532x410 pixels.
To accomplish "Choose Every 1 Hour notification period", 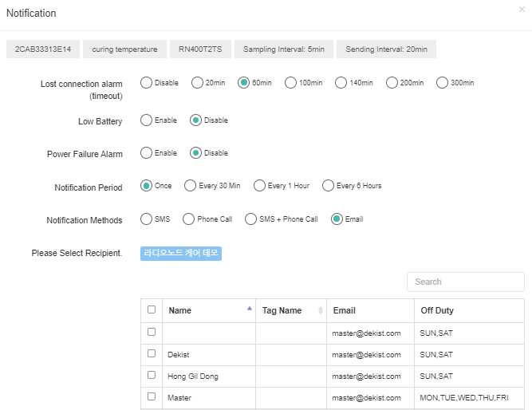I will (x=259, y=186).
